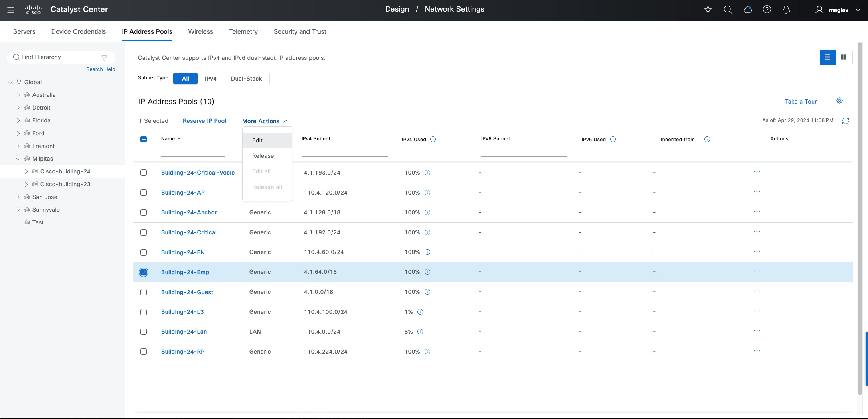Expand the Cisco-buidling-24 node
The height and width of the screenshot is (419, 868).
pyautogui.click(x=26, y=172)
